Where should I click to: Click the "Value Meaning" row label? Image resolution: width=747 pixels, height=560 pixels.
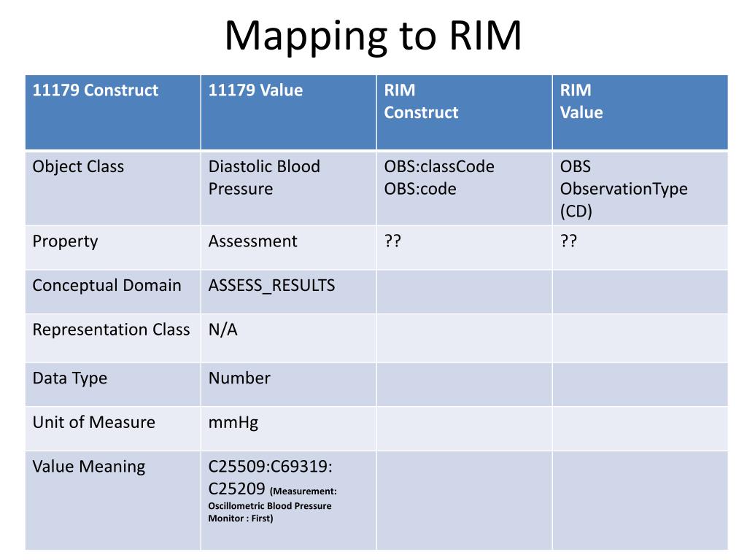[x=88, y=467]
